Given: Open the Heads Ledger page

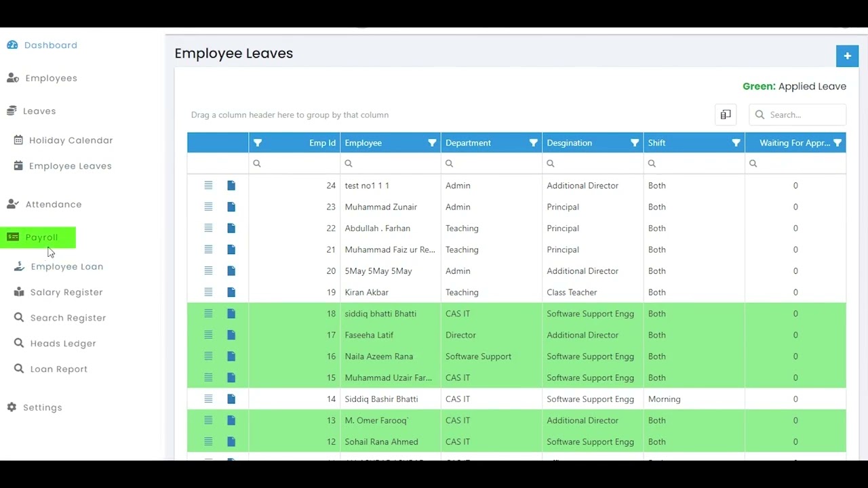Looking at the screenshot, I should pos(55,344).
